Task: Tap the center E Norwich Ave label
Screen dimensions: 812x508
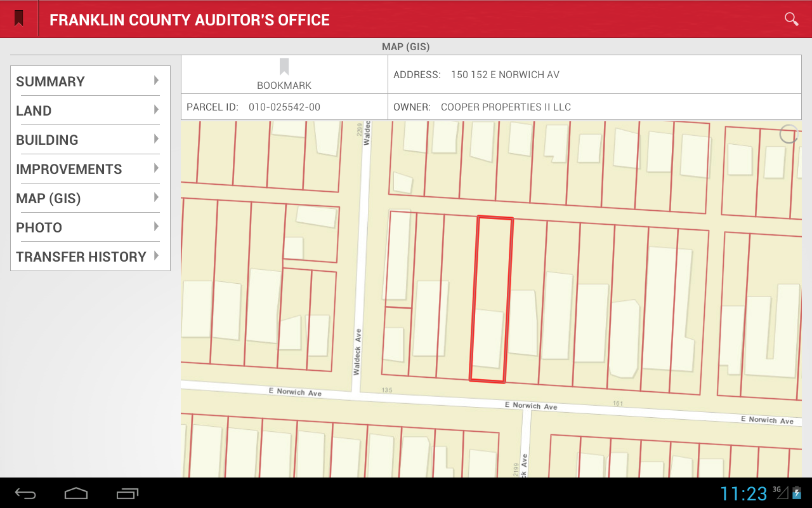Action: coord(531,406)
